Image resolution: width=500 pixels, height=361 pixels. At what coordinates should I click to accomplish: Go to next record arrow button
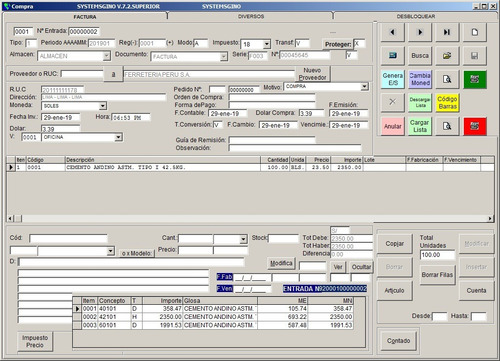coord(420,32)
